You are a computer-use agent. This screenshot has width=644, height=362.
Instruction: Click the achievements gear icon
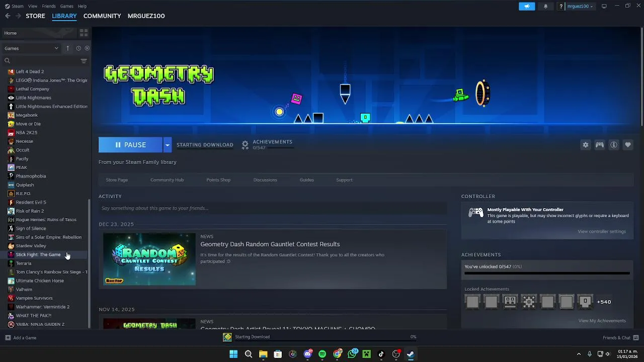[x=245, y=145]
